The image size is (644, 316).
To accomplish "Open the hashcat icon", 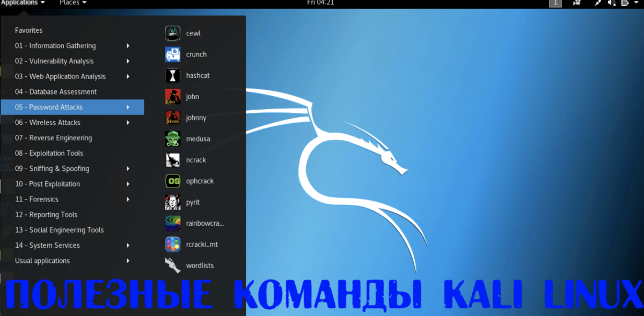I will 173,75.
